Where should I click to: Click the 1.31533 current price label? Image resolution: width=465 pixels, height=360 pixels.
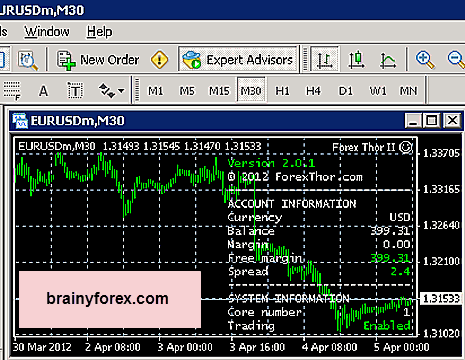pyautogui.click(x=441, y=299)
